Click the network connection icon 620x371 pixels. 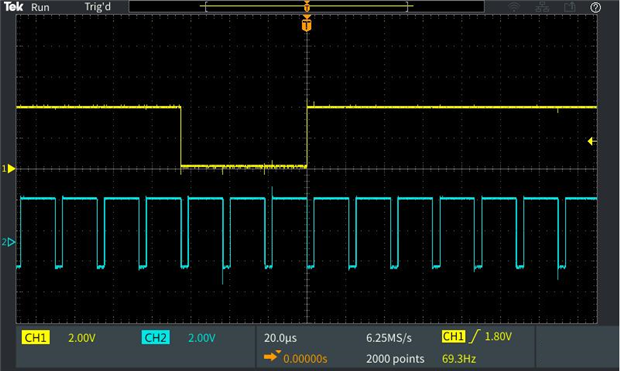coord(542,7)
